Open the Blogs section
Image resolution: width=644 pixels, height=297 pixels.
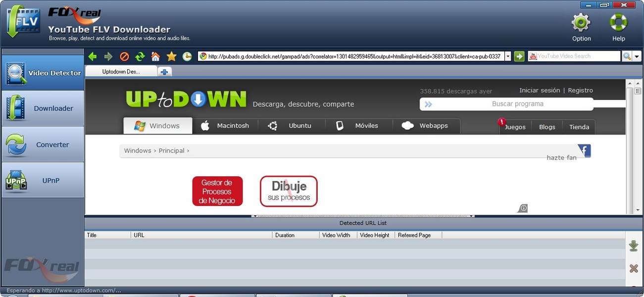547,127
